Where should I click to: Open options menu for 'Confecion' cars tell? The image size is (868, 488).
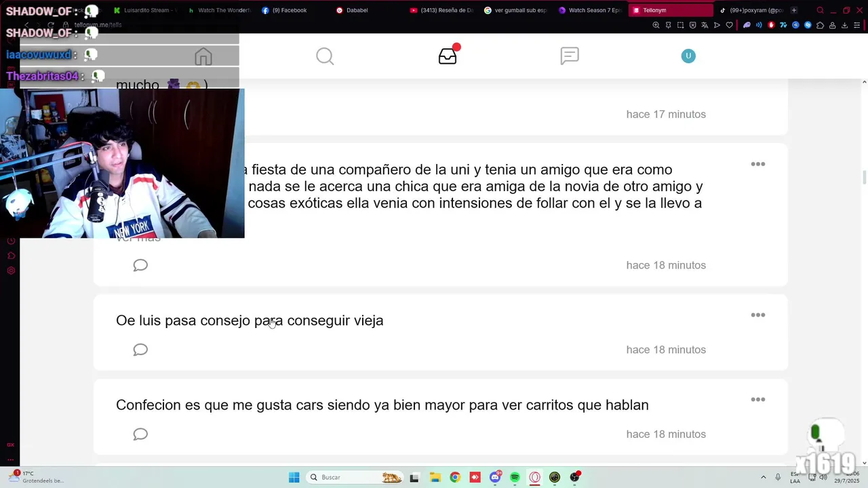click(758, 400)
